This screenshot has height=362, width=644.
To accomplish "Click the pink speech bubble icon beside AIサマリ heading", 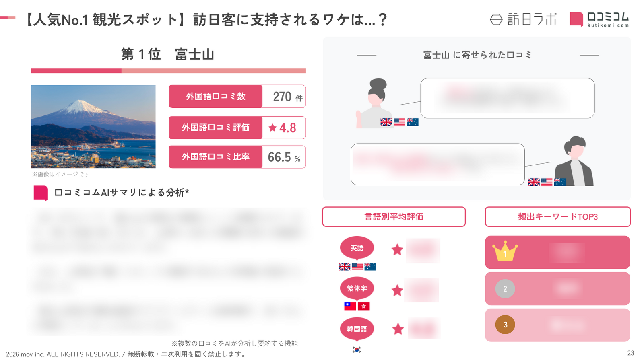I will click(41, 193).
